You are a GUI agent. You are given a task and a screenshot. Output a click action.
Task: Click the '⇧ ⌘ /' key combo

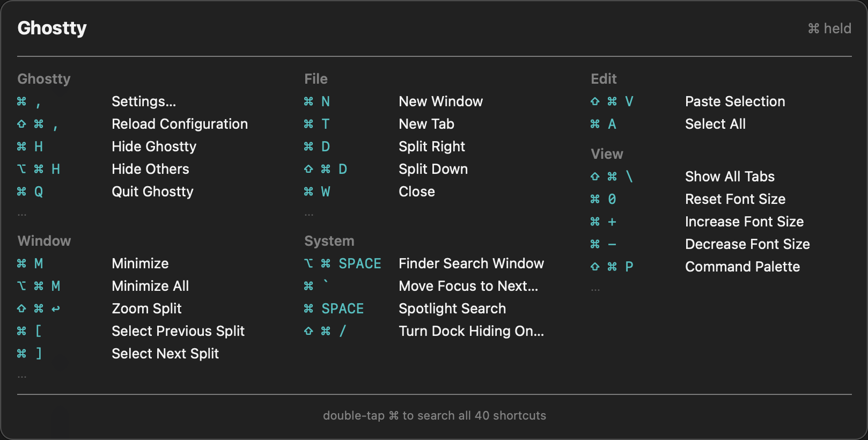[326, 331]
